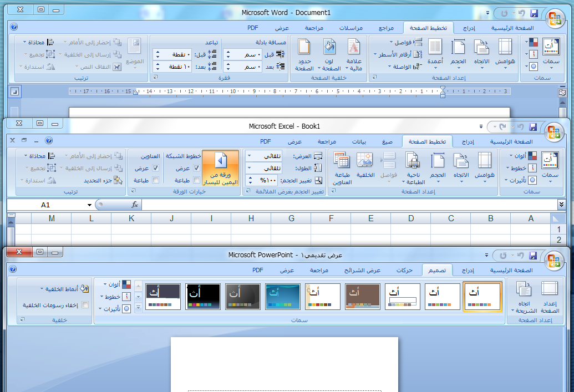The image size is (574, 392).
Task: Open Word's Orientation (الاتجاه) button
Action: click(x=482, y=54)
